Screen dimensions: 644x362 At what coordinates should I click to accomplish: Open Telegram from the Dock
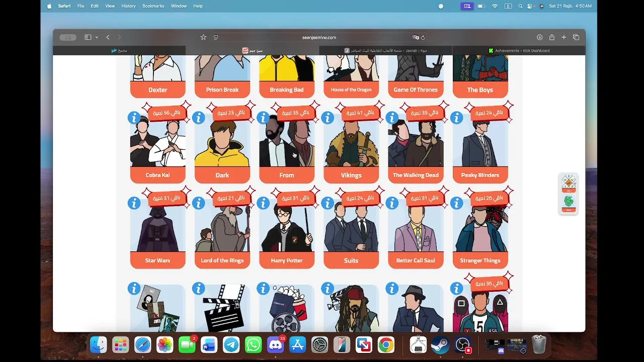coord(231,344)
